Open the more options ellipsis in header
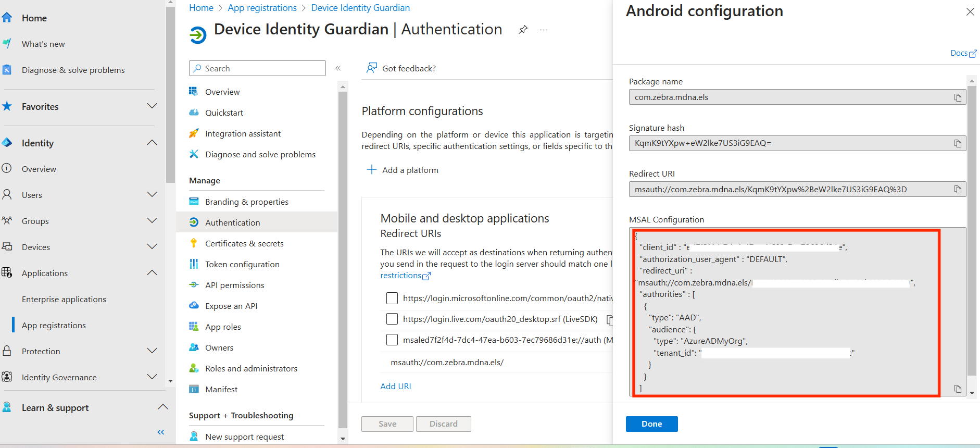 point(544,30)
